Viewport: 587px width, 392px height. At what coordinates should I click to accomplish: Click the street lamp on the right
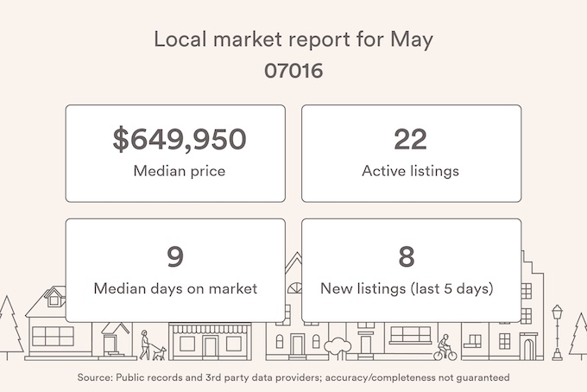coord(558,332)
